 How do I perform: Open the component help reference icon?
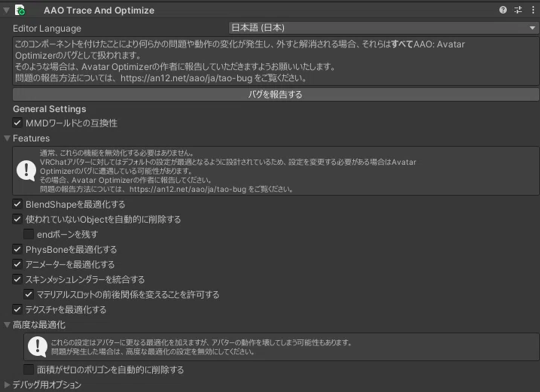tap(503, 10)
